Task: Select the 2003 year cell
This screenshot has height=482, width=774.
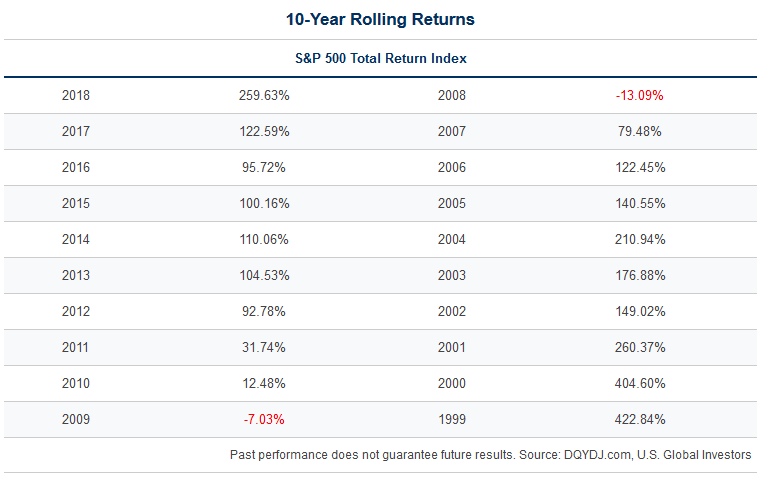Action: tap(452, 276)
